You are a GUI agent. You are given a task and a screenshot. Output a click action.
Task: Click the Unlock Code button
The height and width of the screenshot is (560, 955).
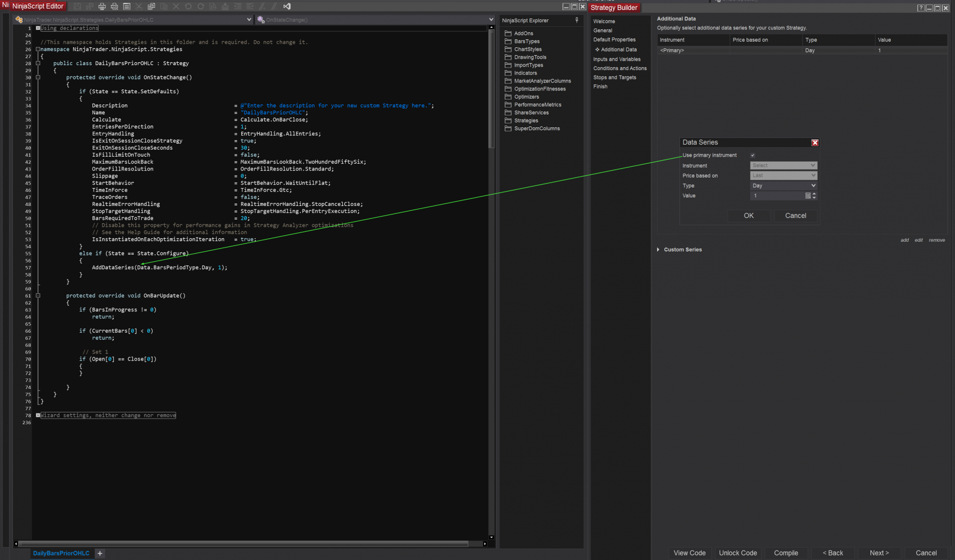click(738, 553)
